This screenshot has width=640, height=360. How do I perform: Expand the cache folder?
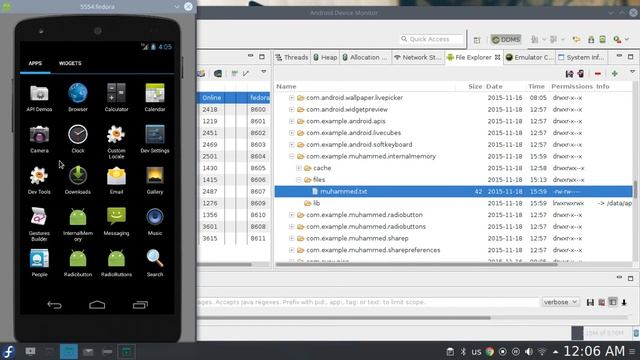point(299,168)
